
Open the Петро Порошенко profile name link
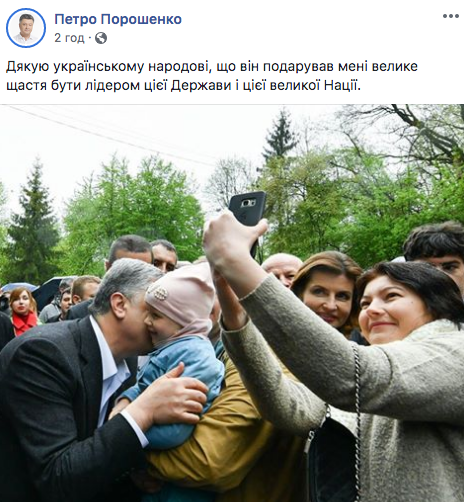click(x=118, y=19)
